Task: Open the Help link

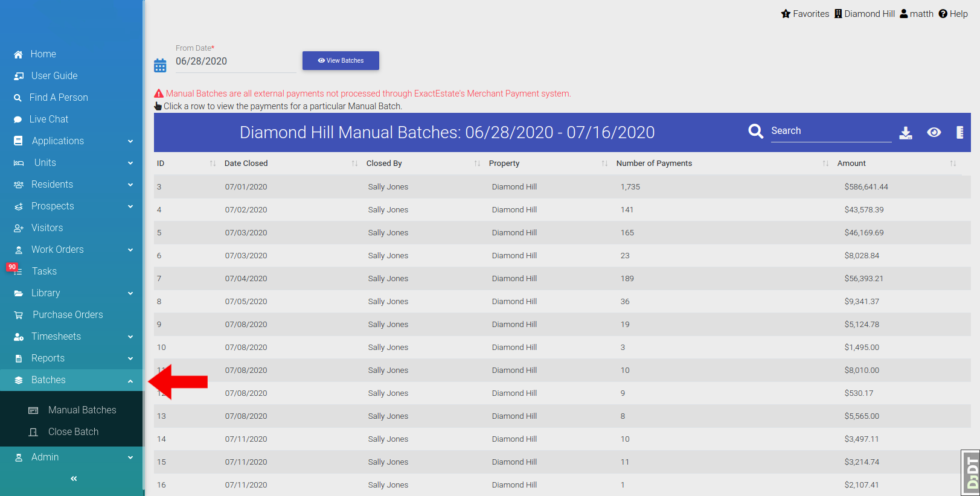Action: click(953, 14)
